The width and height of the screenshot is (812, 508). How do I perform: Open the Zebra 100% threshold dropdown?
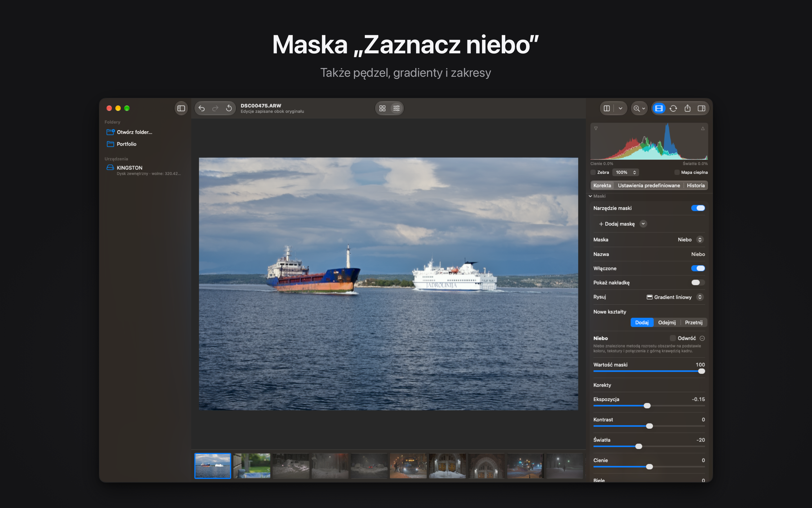pos(625,172)
